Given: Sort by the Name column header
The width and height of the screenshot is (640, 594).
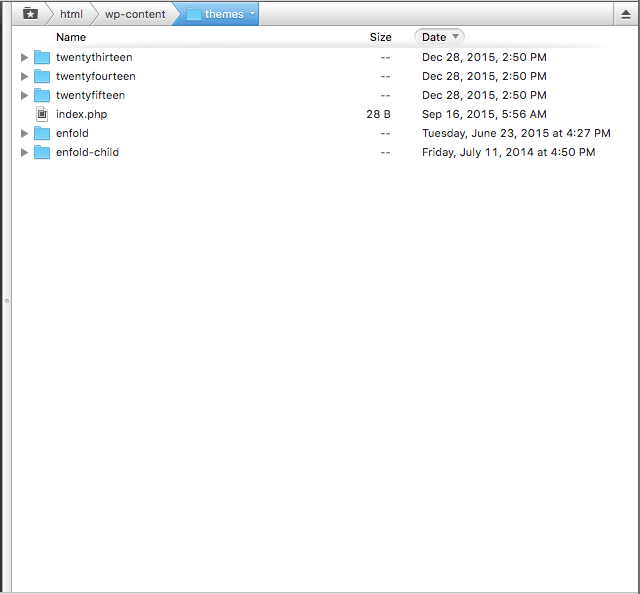Looking at the screenshot, I should (x=71, y=37).
